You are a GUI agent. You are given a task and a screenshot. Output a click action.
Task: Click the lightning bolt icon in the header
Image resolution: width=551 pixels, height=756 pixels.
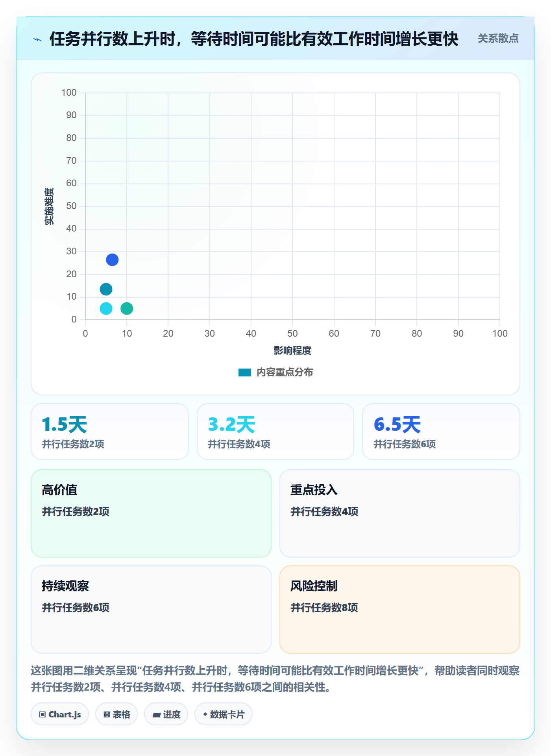37,39
